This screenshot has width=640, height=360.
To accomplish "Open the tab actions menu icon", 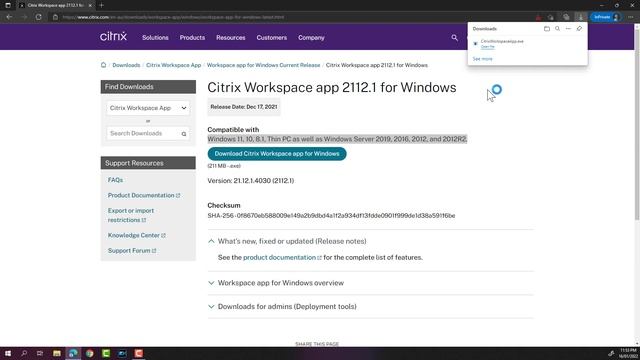I will click(8, 5).
